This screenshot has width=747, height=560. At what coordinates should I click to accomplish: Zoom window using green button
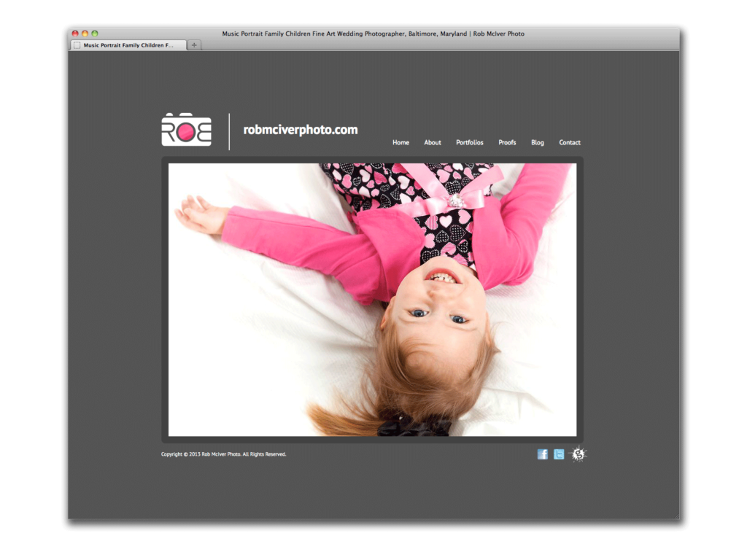click(x=94, y=34)
